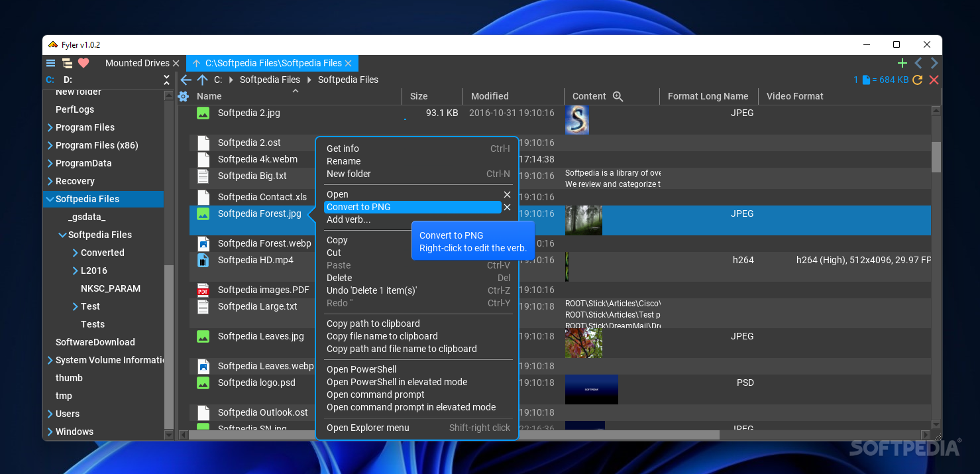The image size is (980, 474).
Task: Collapse the top-level Softpedia Files node
Action: click(50, 199)
